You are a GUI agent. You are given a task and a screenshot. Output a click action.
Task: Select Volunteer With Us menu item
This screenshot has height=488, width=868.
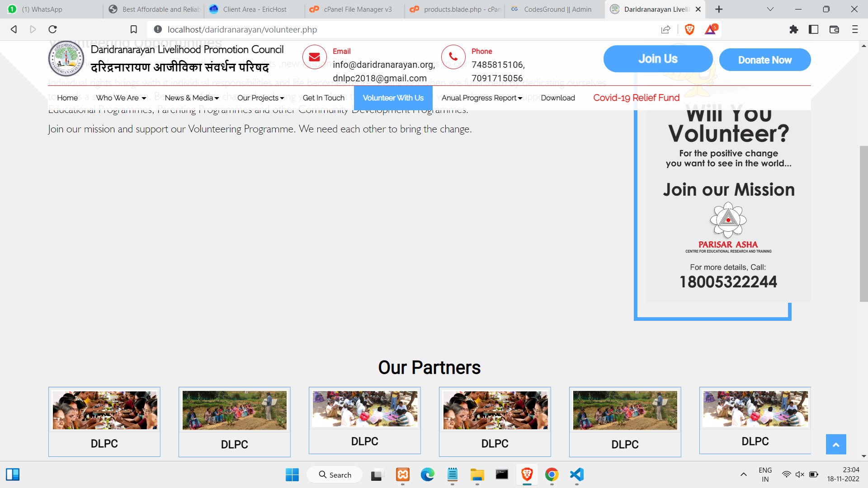(x=393, y=98)
